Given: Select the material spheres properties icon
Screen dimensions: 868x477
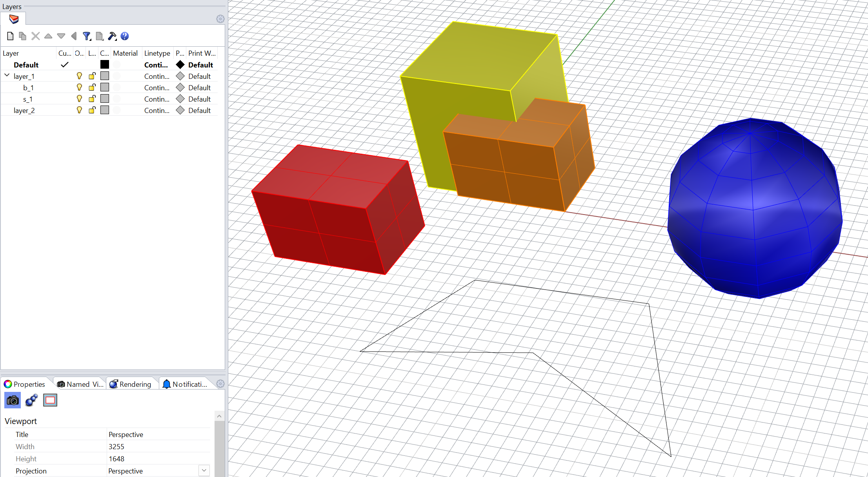Looking at the screenshot, I should click(31, 401).
